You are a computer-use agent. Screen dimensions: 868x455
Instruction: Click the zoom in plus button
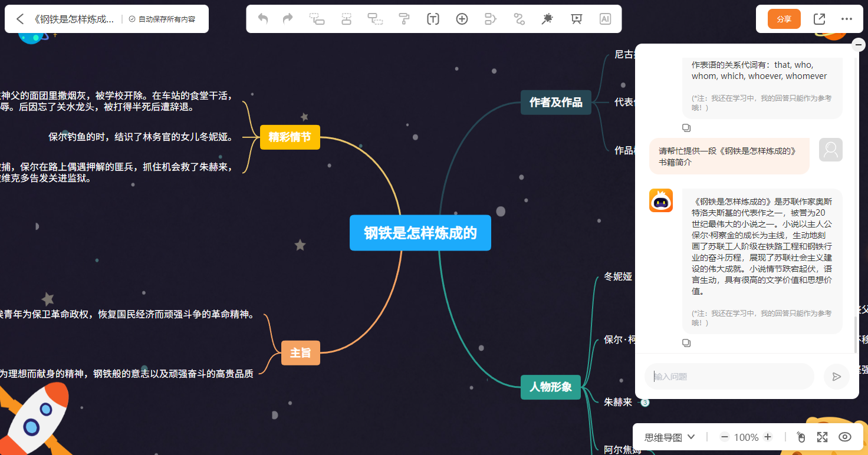click(768, 437)
